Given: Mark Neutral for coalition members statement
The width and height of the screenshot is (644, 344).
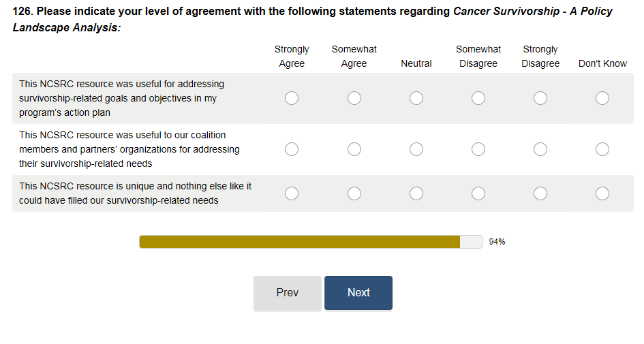Looking at the screenshot, I should click(x=416, y=149).
